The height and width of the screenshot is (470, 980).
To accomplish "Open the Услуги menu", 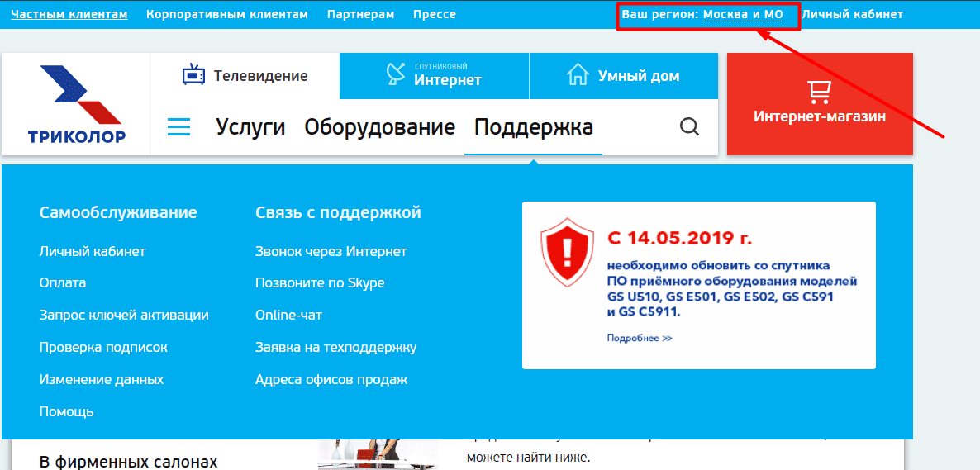I will tap(250, 127).
